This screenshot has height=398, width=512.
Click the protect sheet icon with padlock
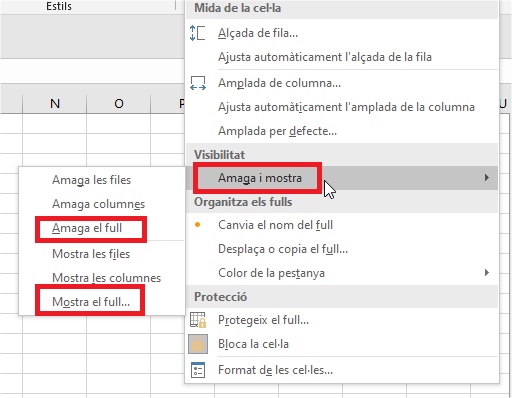(x=198, y=320)
